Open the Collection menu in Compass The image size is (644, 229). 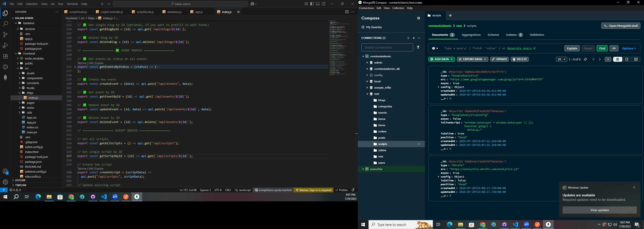(398, 8)
